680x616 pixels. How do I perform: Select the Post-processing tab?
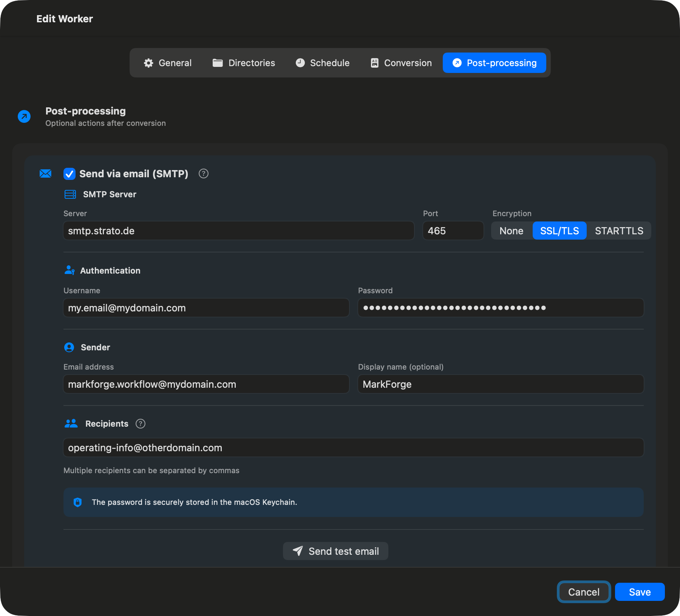tap(494, 63)
